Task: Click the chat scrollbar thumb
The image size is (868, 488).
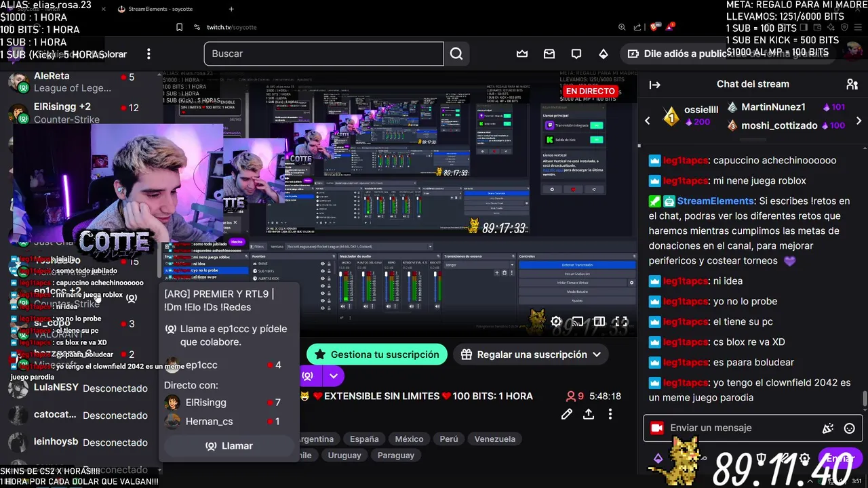Action: pos(864,400)
